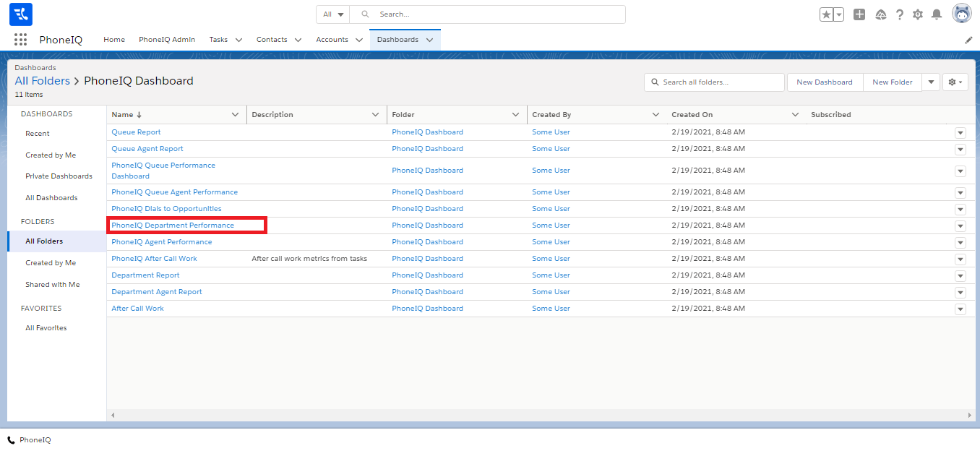Open Folder column header menu chevron
The height and width of the screenshot is (451, 980).
tap(515, 115)
